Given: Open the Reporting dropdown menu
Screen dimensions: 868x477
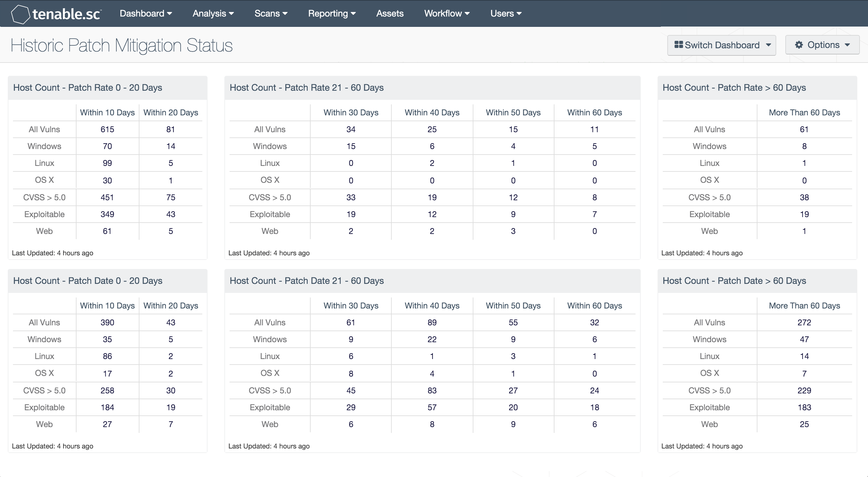Looking at the screenshot, I should (x=331, y=13).
